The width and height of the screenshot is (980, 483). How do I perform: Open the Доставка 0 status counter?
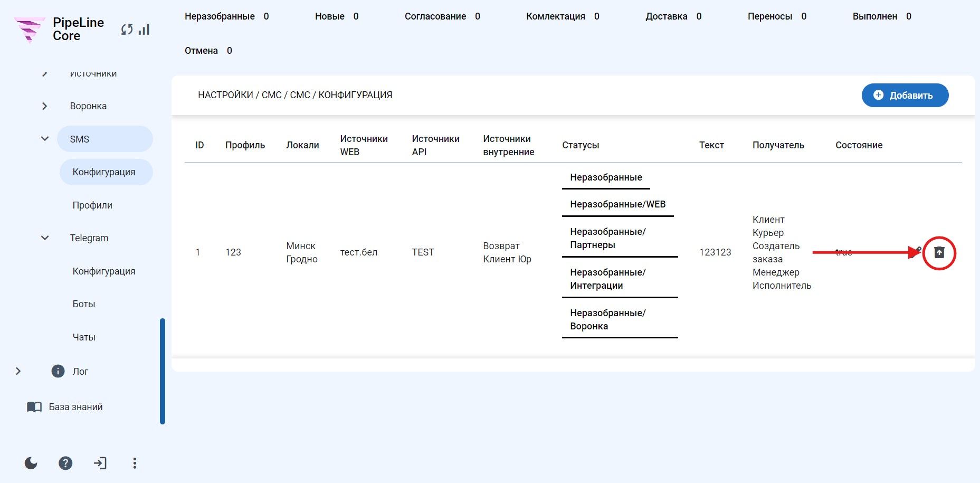pos(673,16)
